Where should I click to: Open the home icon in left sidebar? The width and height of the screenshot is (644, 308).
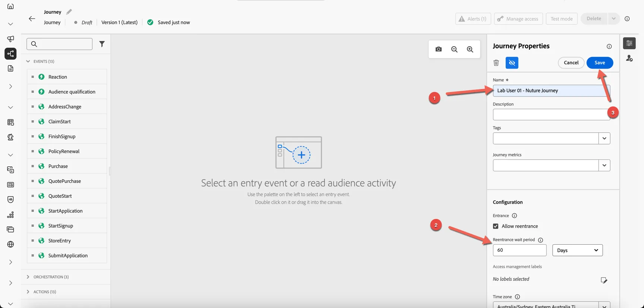click(10, 6)
